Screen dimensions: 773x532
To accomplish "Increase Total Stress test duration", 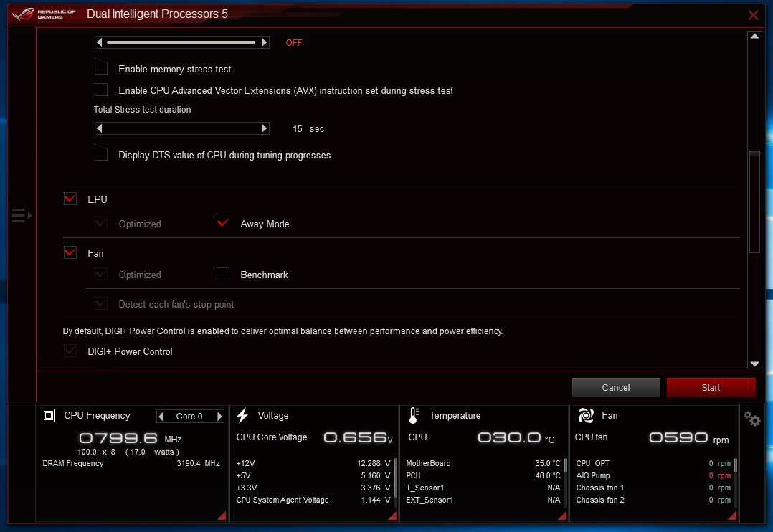I will coord(264,128).
